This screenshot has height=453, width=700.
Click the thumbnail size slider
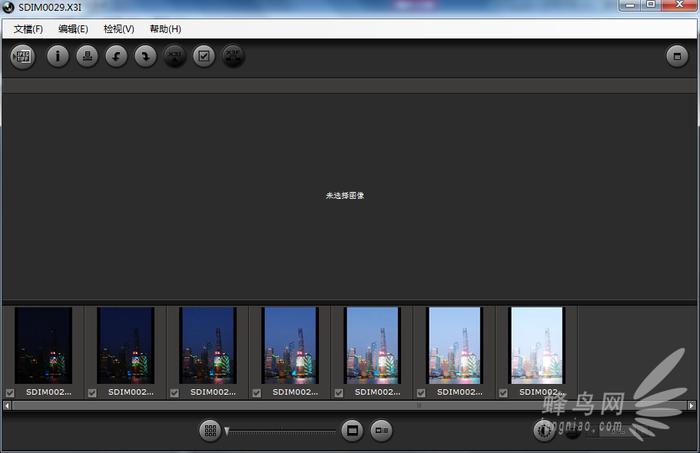pyautogui.click(x=280, y=431)
